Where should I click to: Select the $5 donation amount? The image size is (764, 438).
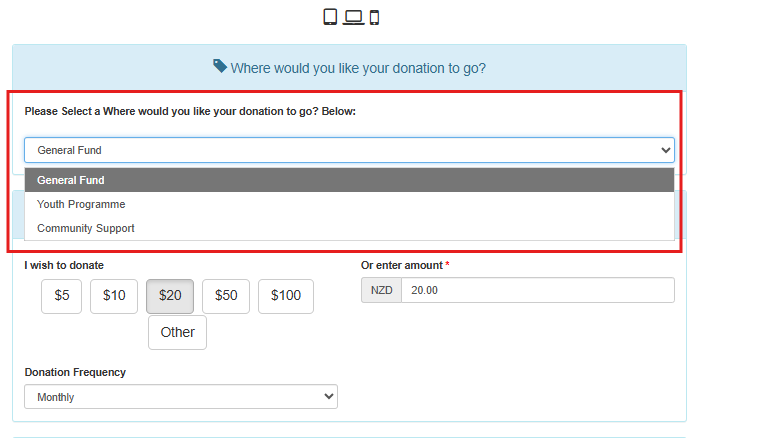coord(61,296)
